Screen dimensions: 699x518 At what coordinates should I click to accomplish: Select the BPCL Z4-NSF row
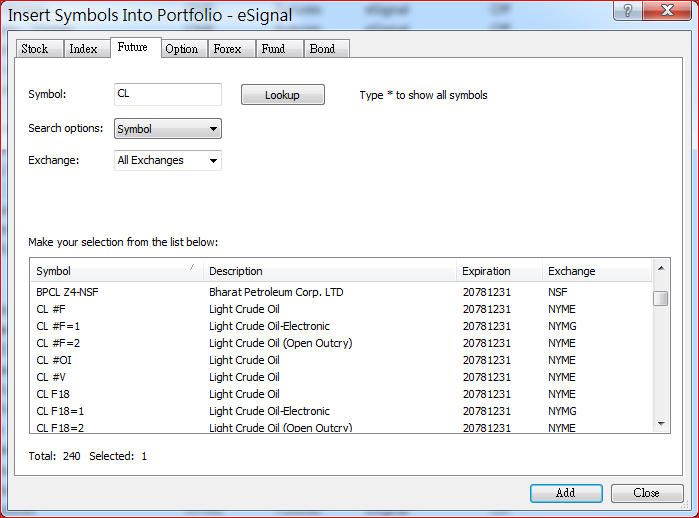[x=341, y=292]
